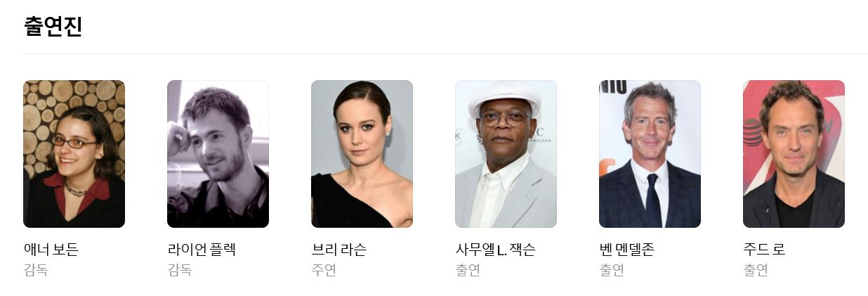This screenshot has height=296, width=868.
Task: Click the 감독 label under 애너 보든
Action: click(x=36, y=270)
